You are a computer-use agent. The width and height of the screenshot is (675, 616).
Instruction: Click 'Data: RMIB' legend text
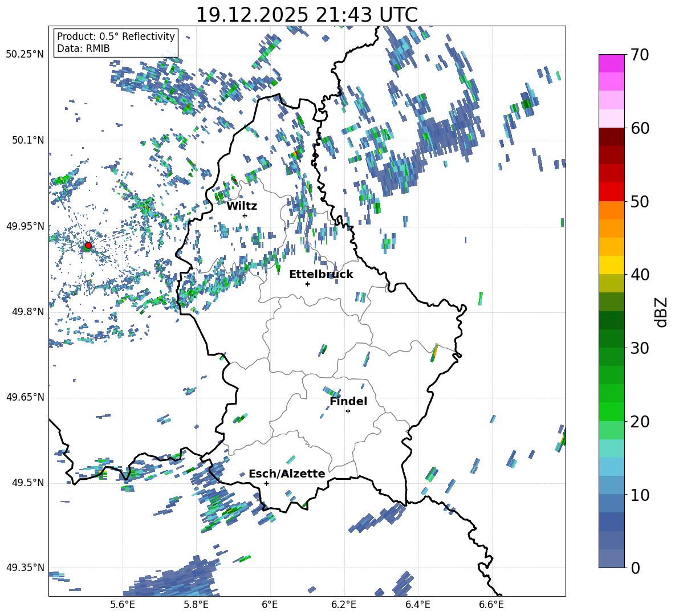coord(83,48)
